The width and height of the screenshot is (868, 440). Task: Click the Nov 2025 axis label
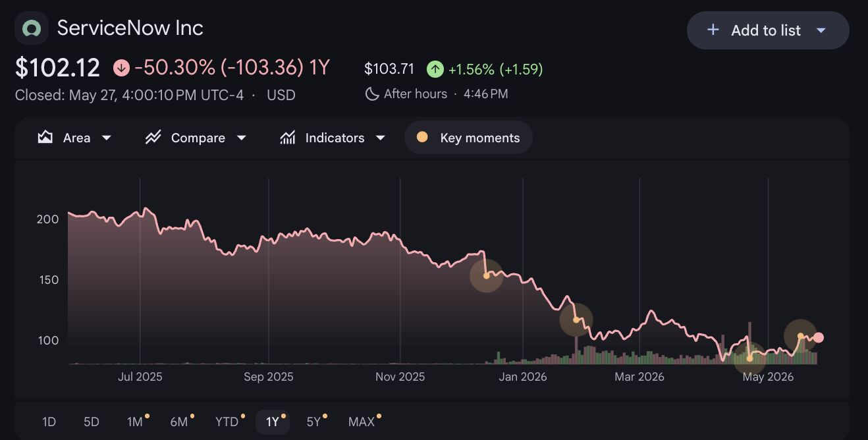pos(400,377)
